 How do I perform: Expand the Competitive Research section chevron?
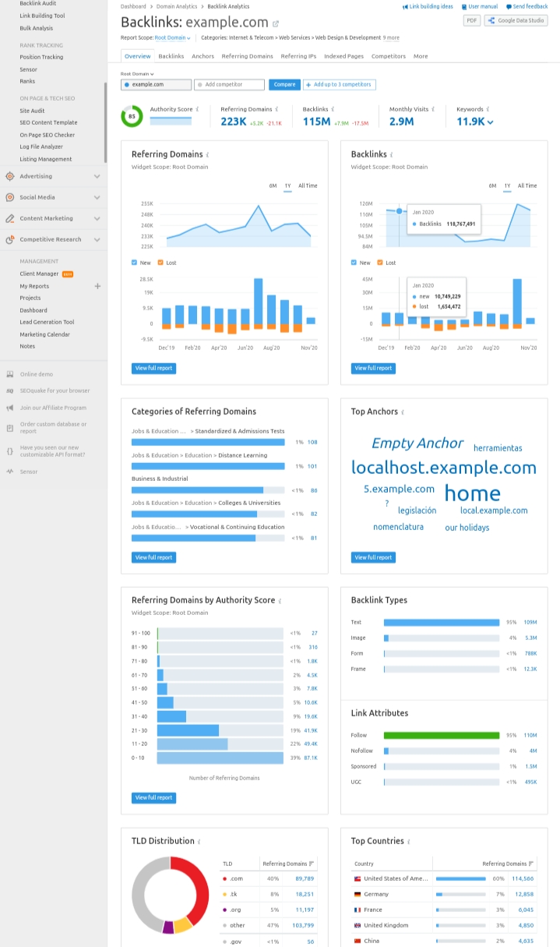(97, 239)
